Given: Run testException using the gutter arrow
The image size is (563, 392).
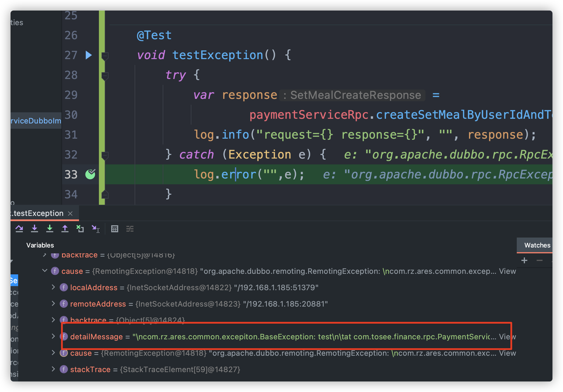Looking at the screenshot, I should pyautogui.click(x=89, y=55).
